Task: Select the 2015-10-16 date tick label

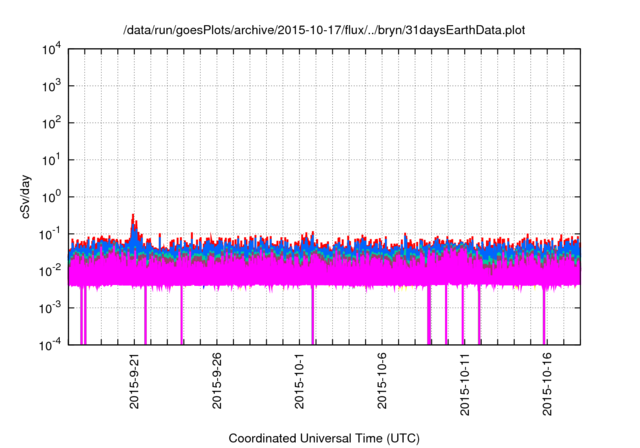Action: coord(546,380)
